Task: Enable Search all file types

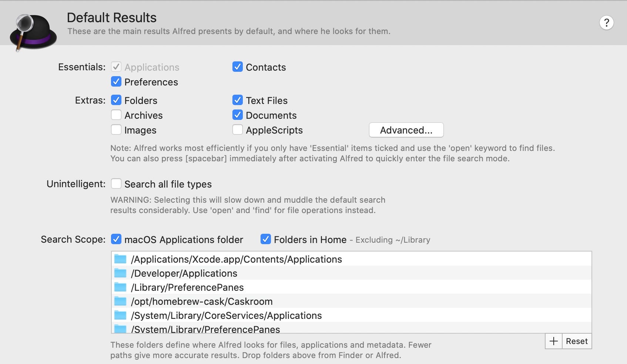Action: click(116, 184)
